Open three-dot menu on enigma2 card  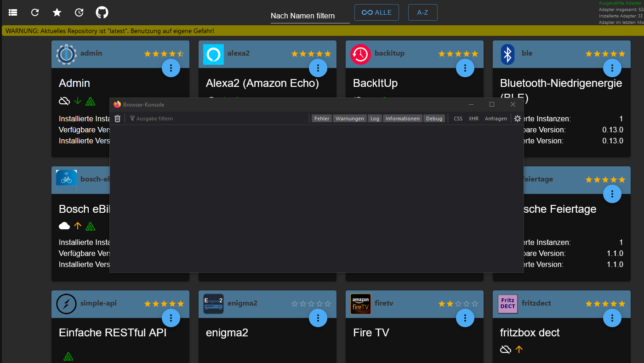point(318,318)
